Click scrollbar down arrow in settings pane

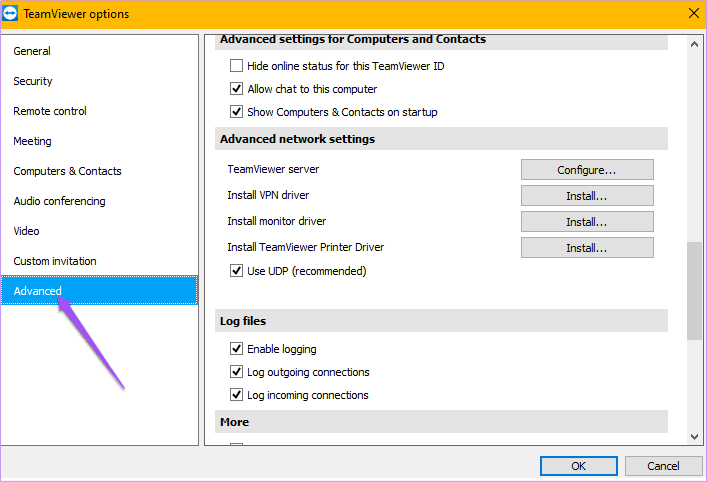694,436
